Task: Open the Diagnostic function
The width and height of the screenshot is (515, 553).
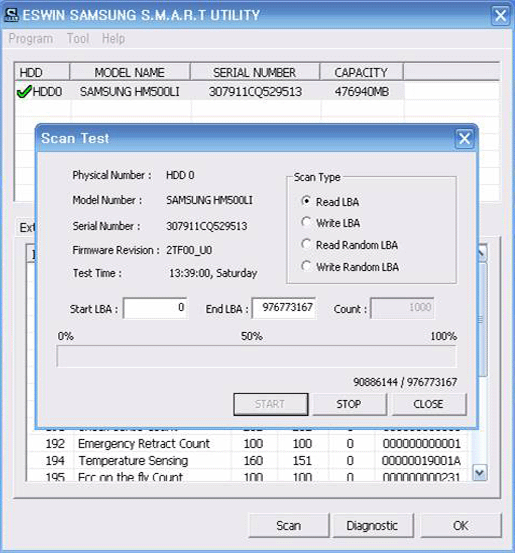Action: pyautogui.click(x=372, y=525)
